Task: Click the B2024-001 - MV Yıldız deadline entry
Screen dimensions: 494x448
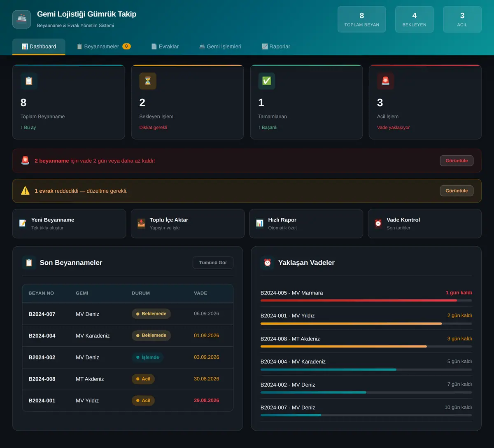Action: tap(366, 318)
